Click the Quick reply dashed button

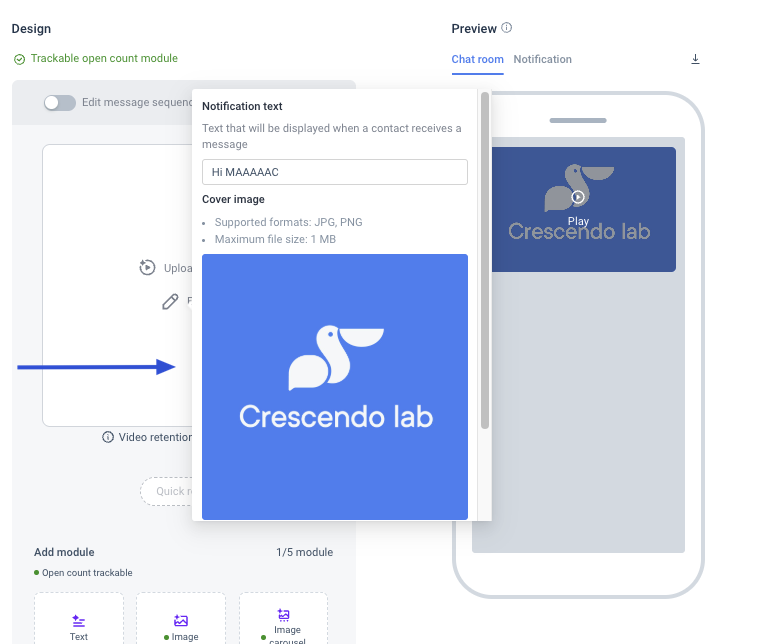pyautogui.click(x=166, y=491)
